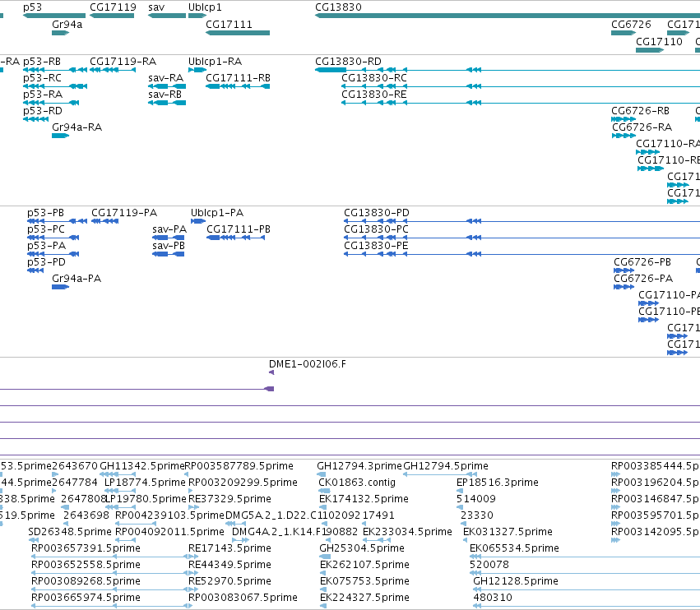Open EST EP18516.3prime

(498, 483)
